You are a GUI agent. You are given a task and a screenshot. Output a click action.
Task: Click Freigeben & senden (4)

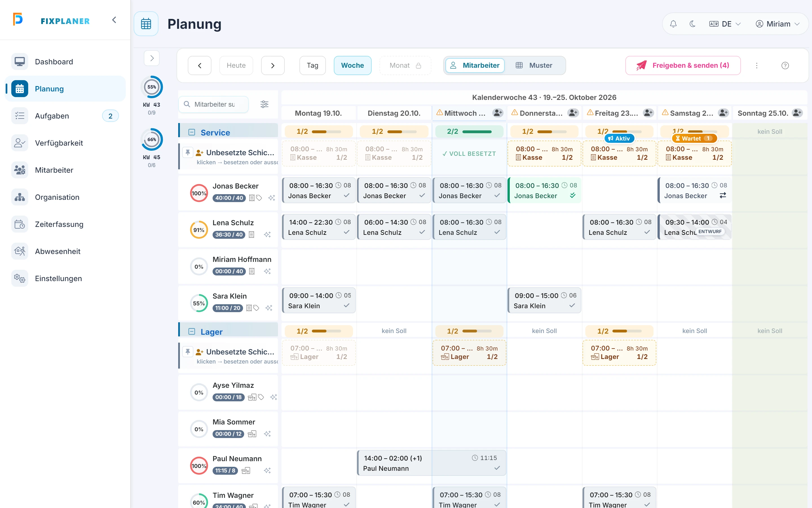pyautogui.click(x=683, y=65)
